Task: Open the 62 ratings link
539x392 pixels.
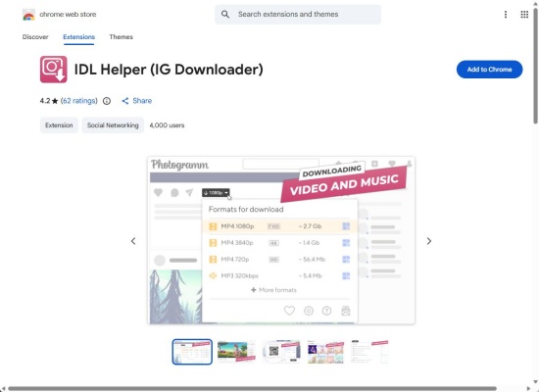Action: (79, 101)
